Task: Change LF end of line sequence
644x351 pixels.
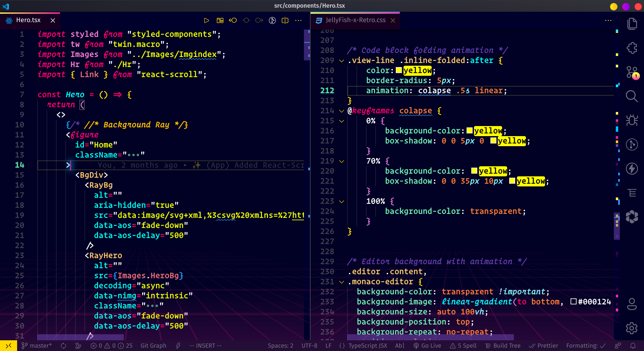Action: click(x=328, y=346)
